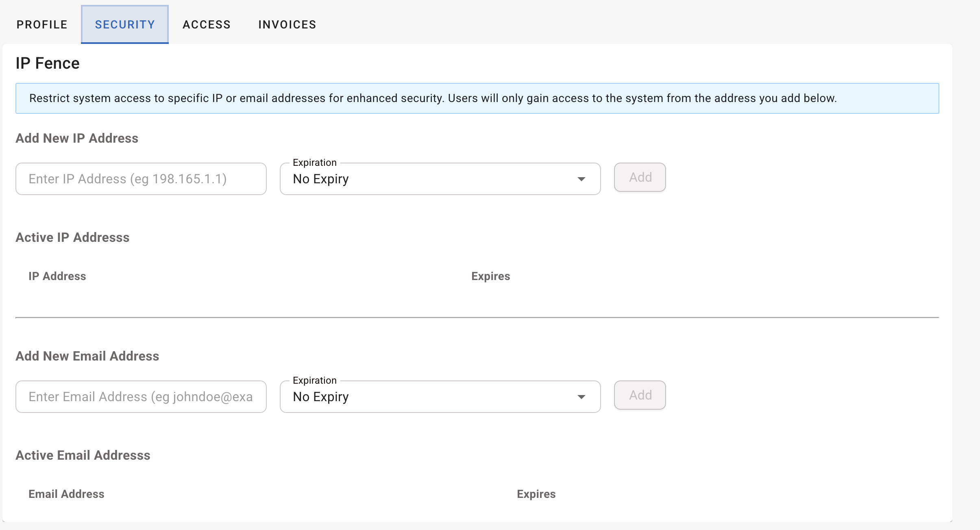Focus the Enter Email Address input field
Image resolution: width=980 pixels, height=530 pixels.
(141, 397)
